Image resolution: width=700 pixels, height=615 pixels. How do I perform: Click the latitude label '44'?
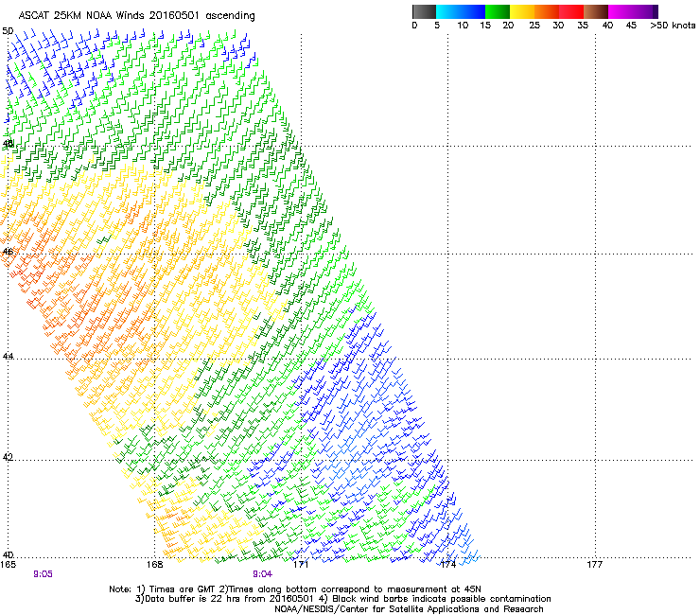click(8, 357)
